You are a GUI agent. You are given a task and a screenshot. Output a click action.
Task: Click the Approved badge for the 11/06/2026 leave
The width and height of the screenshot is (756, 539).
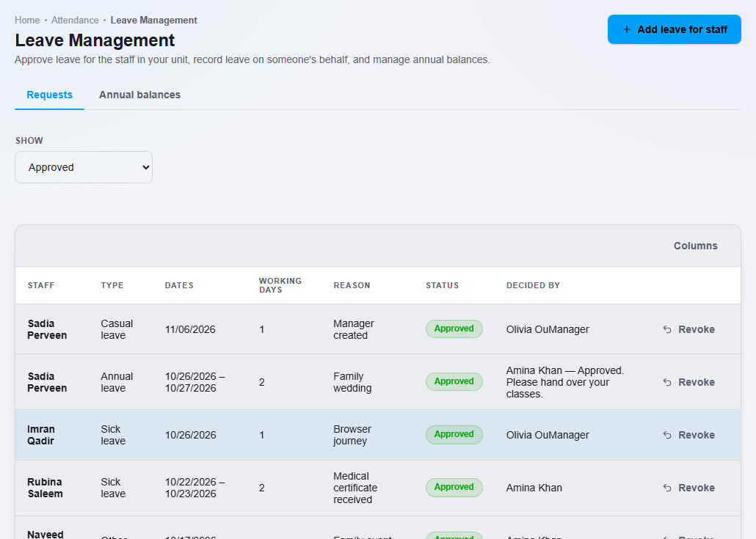click(x=454, y=329)
